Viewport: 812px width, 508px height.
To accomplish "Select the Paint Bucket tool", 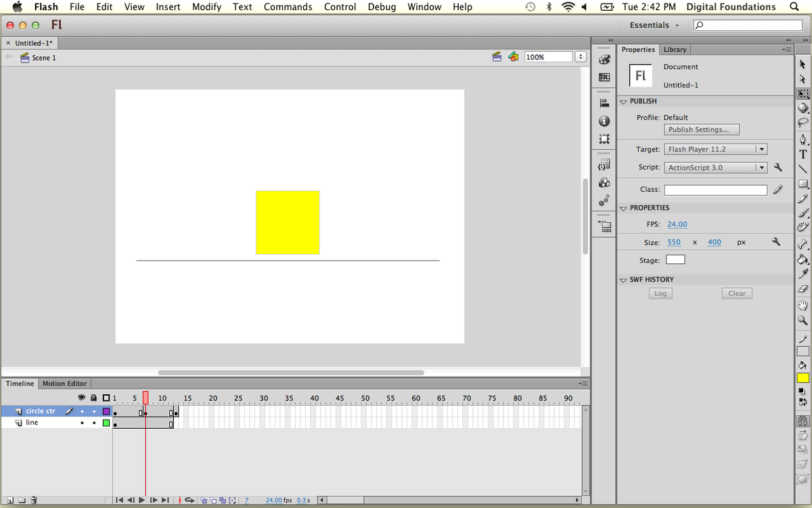I will coord(803,259).
